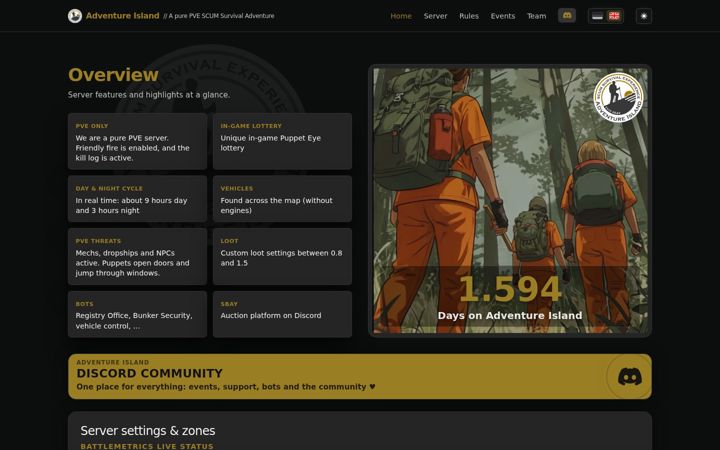Image resolution: width=720 pixels, height=450 pixels.
Task: Select the In-Game Lottery feature card
Action: point(282,141)
